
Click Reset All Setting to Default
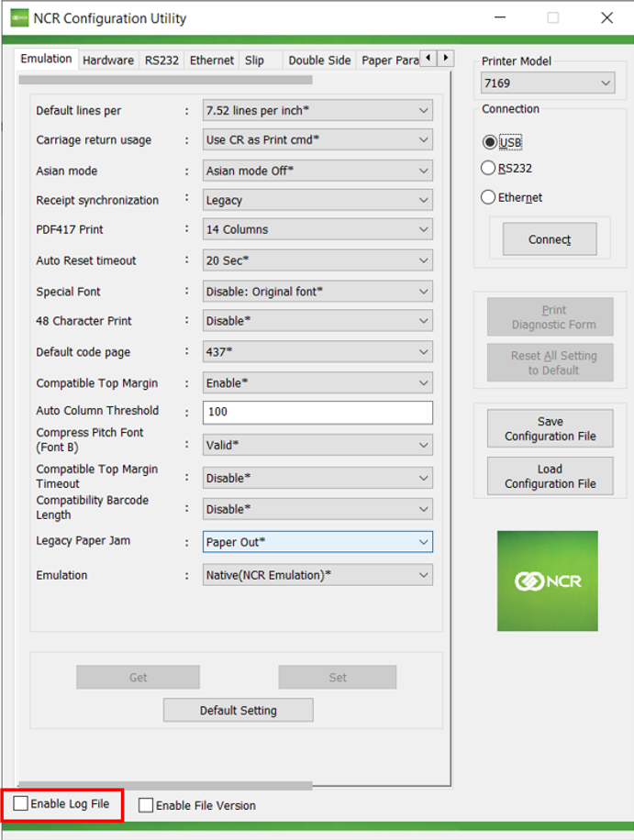tap(551, 362)
